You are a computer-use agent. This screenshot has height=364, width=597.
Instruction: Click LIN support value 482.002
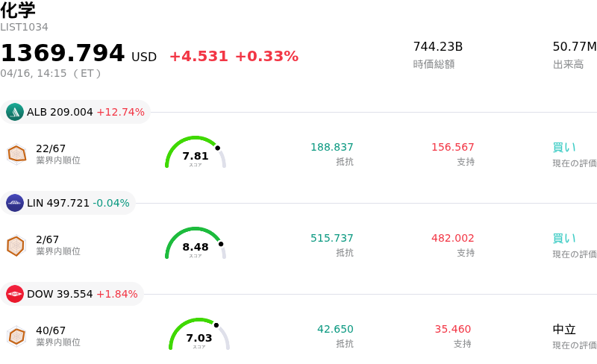click(x=453, y=238)
